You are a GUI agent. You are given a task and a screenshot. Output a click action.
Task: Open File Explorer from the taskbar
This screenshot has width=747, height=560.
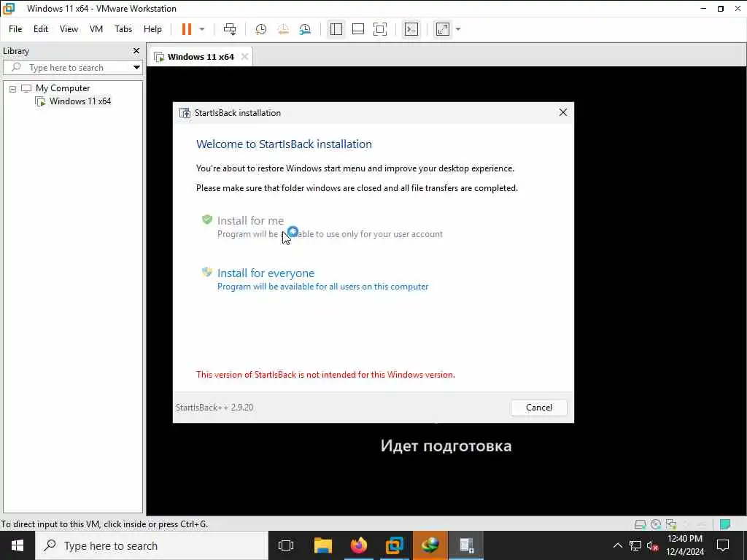[x=322, y=545]
